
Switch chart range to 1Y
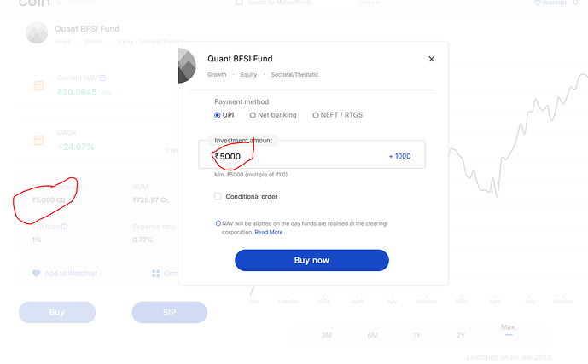click(416, 335)
